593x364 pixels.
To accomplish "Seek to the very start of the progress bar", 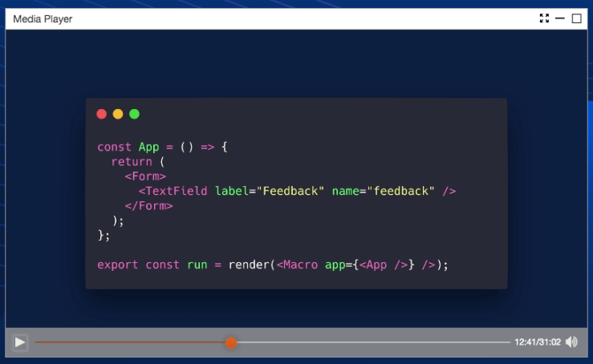I will click(36, 342).
